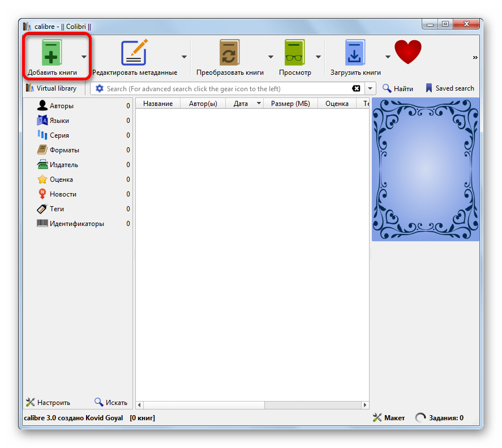The image size is (502, 448).
Task: Open the search history dropdown arrow
Action: 370,88
